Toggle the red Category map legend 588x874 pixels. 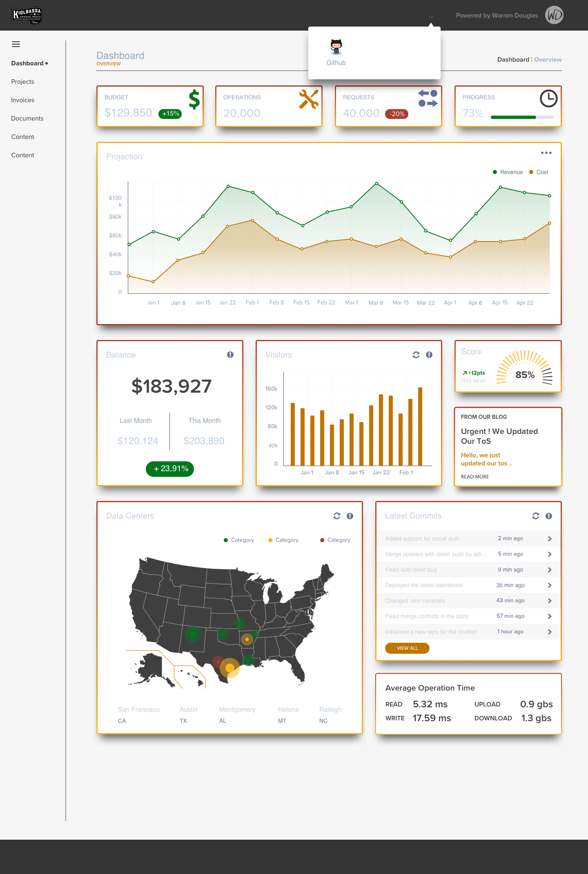pos(335,540)
